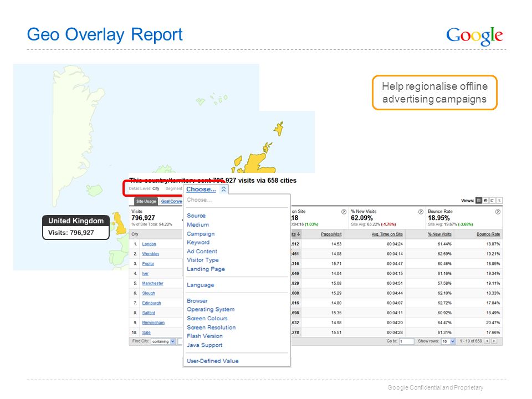Open the Manchester city link

click(153, 283)
